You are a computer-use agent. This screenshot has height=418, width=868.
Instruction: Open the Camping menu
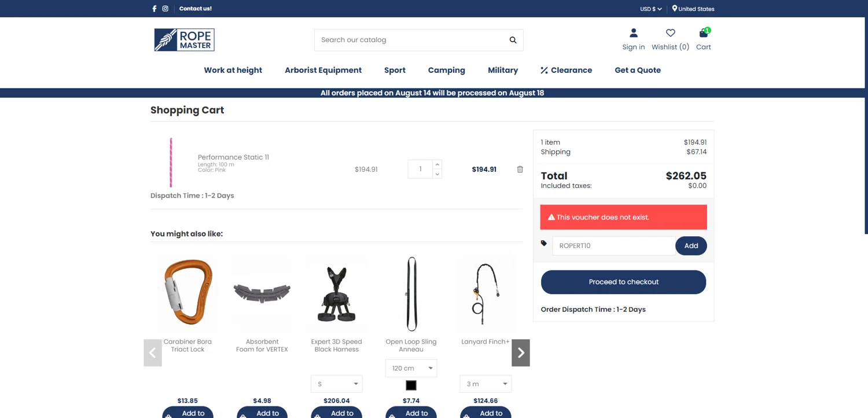(x=446, y=70)
